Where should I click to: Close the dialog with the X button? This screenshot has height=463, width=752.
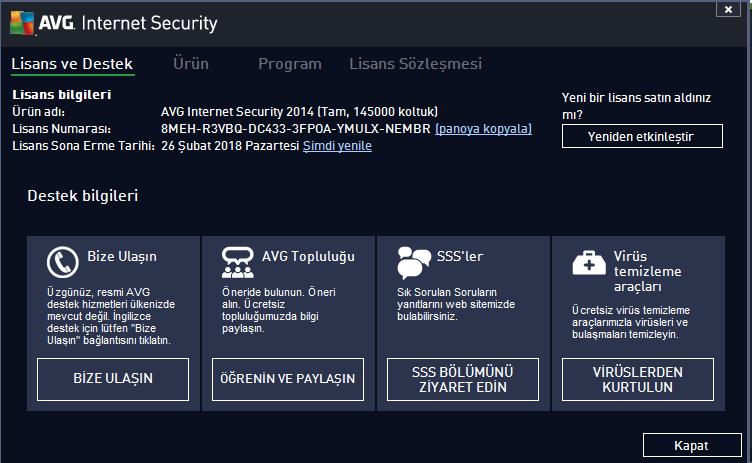click(728, 9)
